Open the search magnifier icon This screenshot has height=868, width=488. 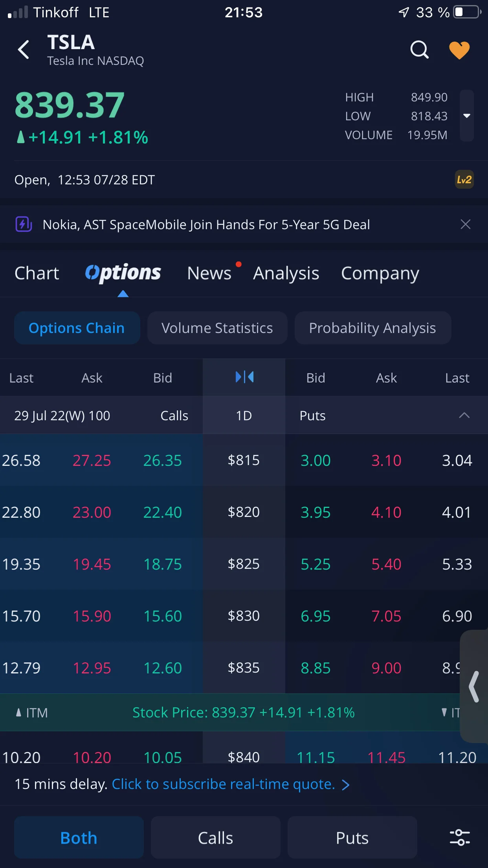click(419, 50)
